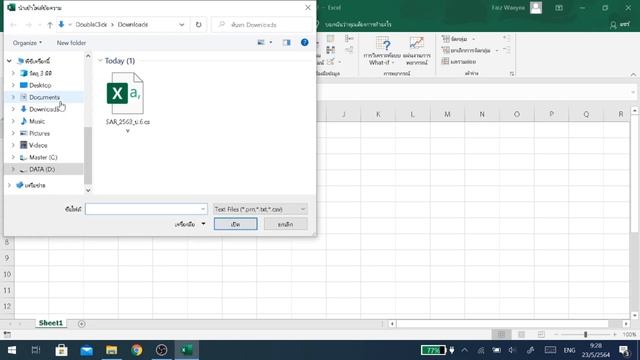
Task: Select Master (C:) drive in tree
Action: 43,157
